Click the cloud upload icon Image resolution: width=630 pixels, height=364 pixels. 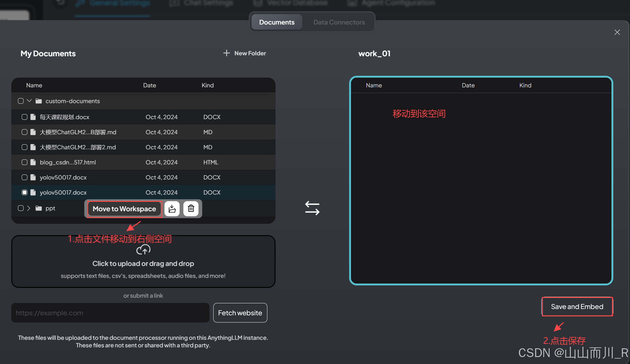point(143,250)
